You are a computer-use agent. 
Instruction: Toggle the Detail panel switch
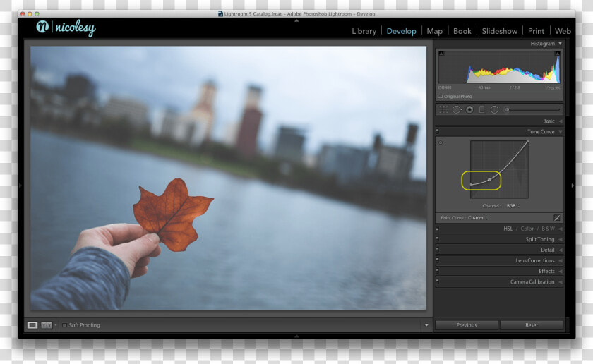[438, 250]
